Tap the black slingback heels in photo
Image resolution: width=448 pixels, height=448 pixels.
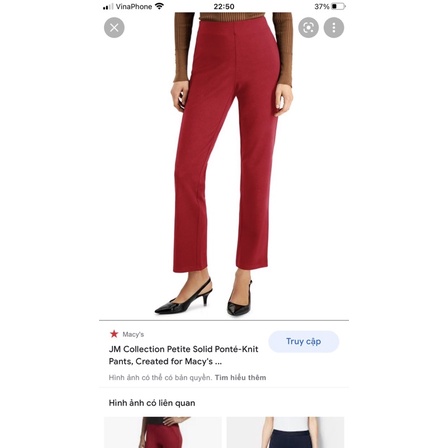click(x=203, y=298)
